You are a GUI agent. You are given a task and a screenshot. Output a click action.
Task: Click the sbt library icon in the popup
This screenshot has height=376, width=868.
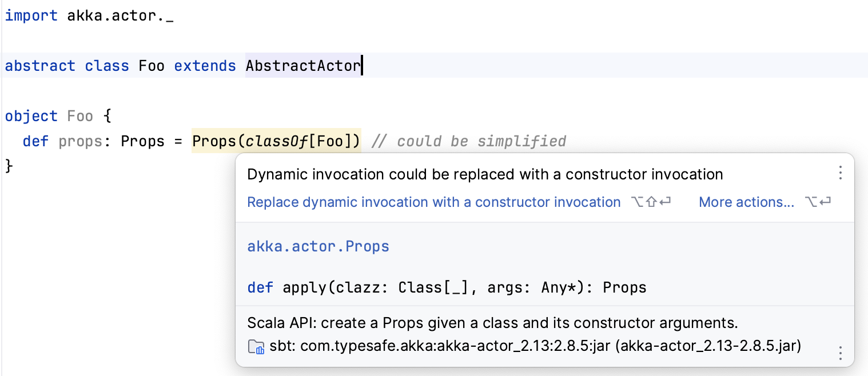coord(256,346)
